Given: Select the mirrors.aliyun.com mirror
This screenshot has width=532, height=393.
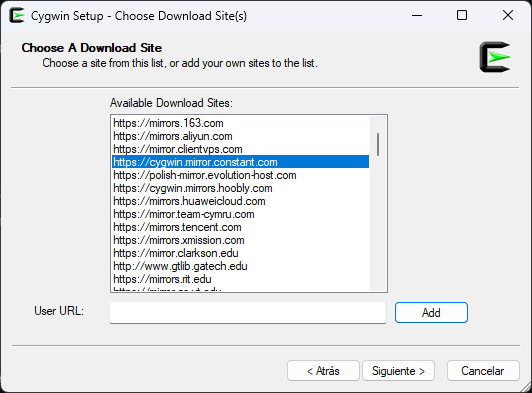Looking at the screenshot, I should click(240, 136).
